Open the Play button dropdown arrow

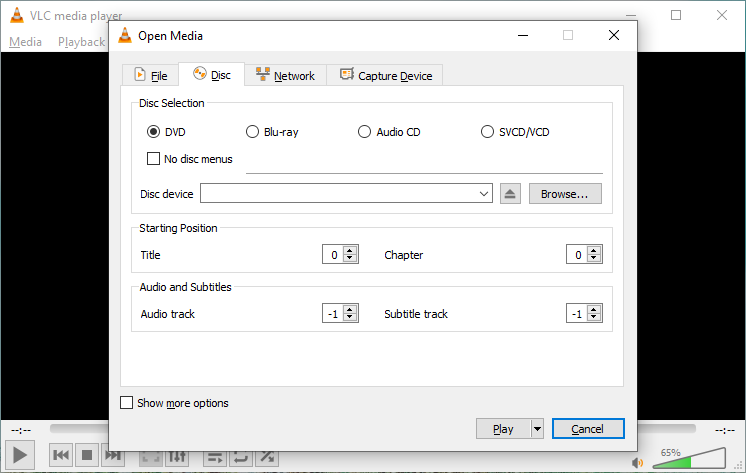pyautogui.click(x=537, y=429)
